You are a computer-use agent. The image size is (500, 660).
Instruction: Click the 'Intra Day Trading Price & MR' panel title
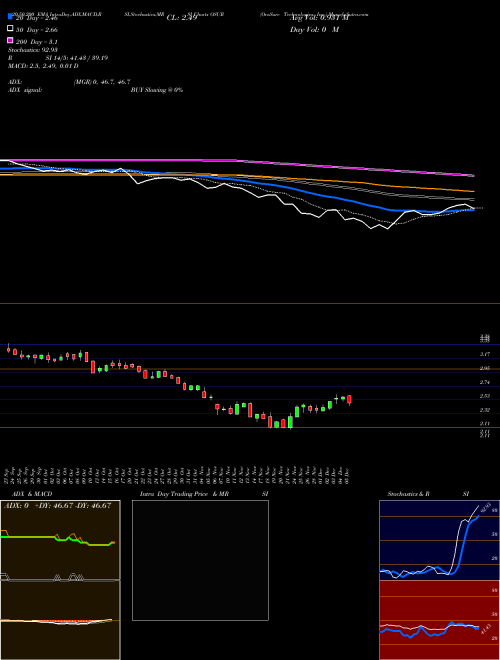click(x=184, y=494)
